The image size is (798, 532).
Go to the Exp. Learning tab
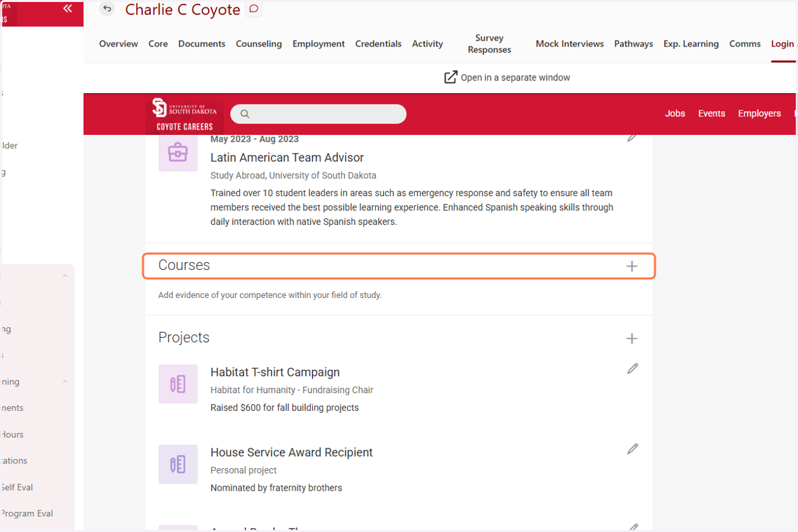tap(691, 44)
